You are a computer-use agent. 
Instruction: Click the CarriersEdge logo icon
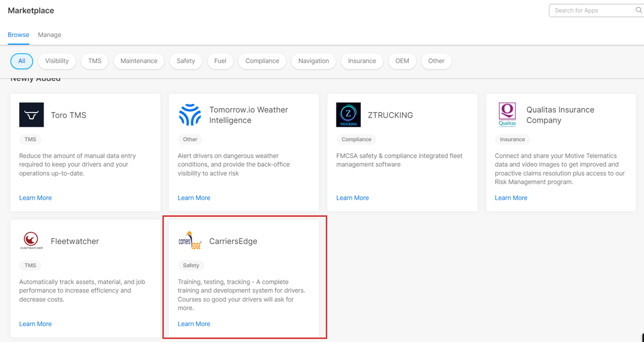coord(190,241)
